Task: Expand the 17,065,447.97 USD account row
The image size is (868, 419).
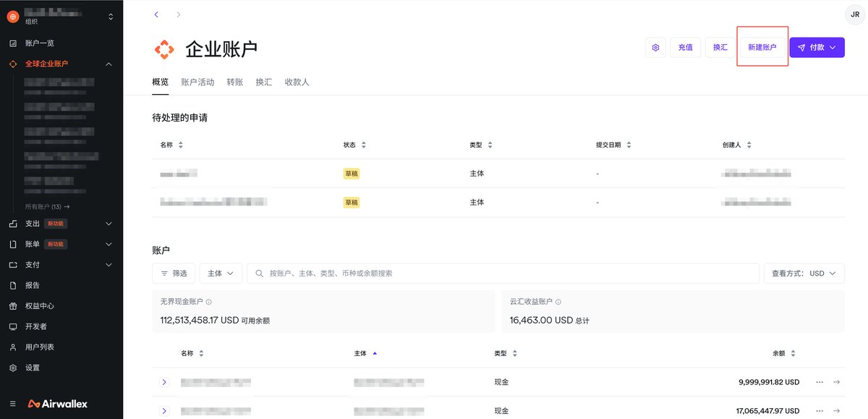Action: point(164,411)
